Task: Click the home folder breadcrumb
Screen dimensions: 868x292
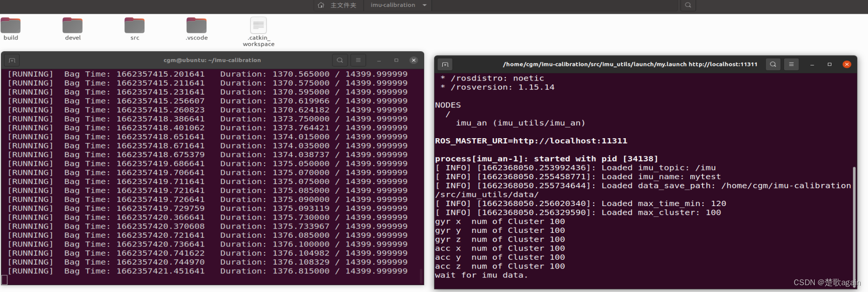Action: (337, 5)
